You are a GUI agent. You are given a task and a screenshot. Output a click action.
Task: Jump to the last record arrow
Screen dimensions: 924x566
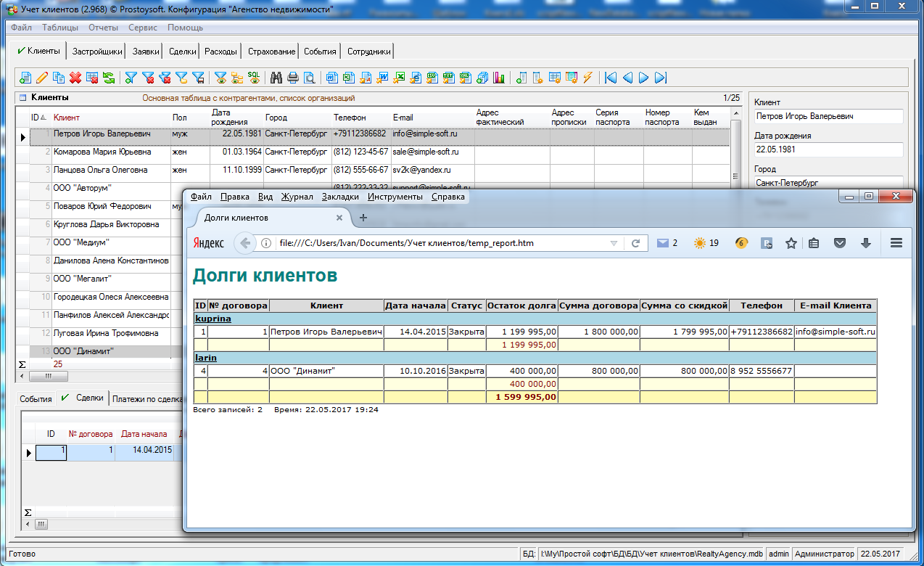(660, 78)
